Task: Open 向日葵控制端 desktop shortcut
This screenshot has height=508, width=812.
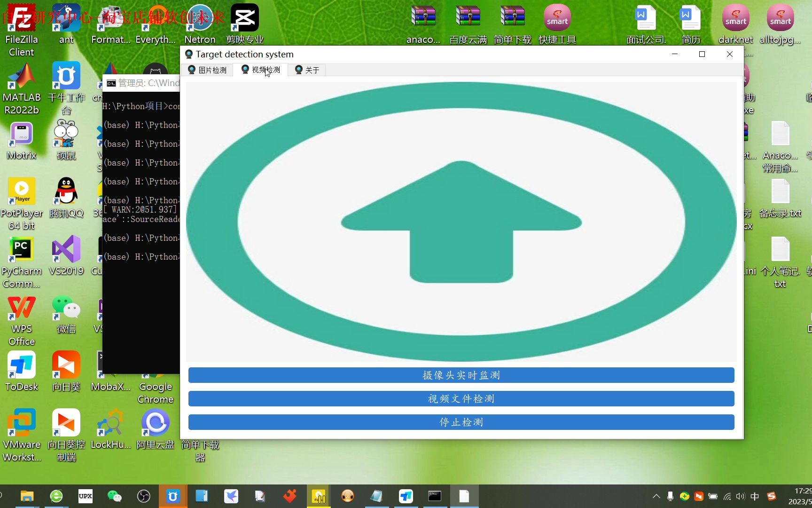Action: click(x=66, y=436)
